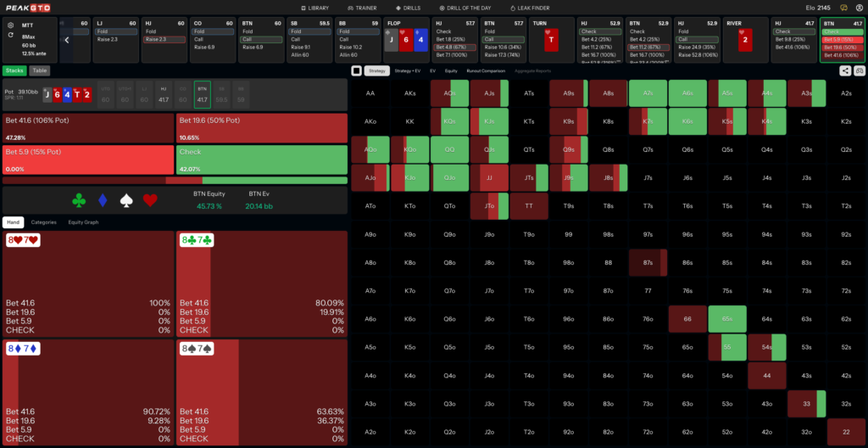Filter by the red hearts suit icon
Screen dimensions: 868x448
click(150, 200)
